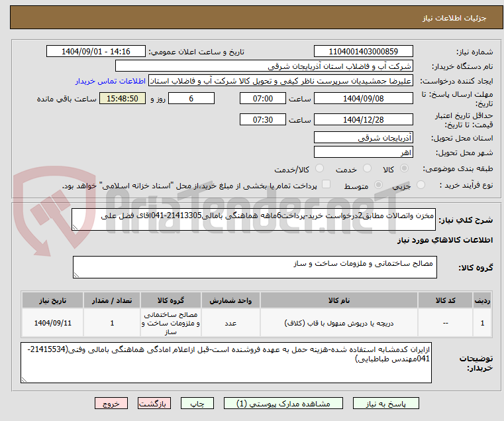Image resolution: width=504 pixels, height=421 pixels.
Task: Click the چاپ print button
Action: [197, 403]
